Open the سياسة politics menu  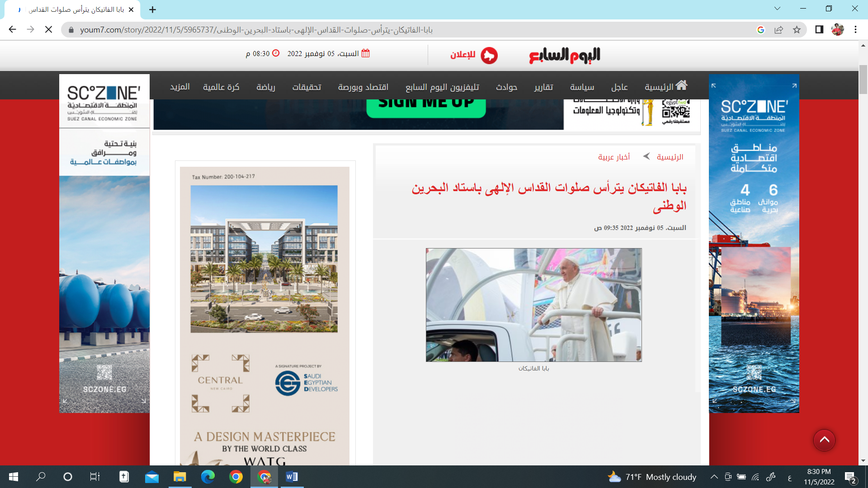[582, 87]
